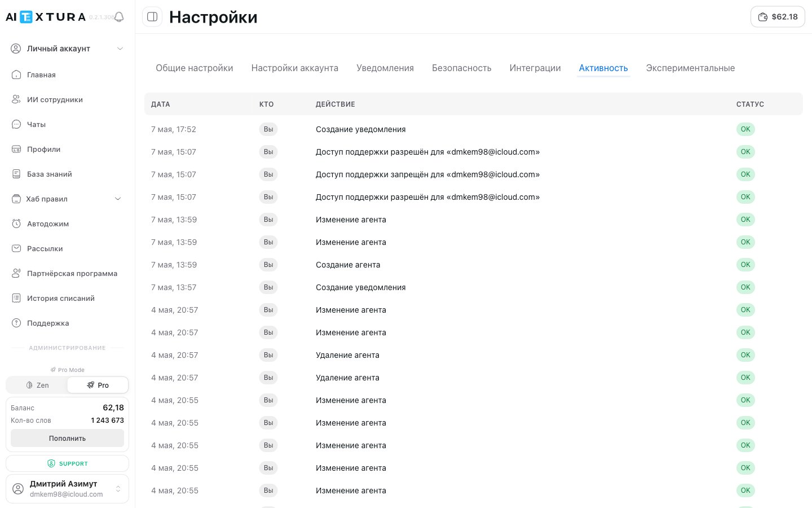Click the Личный аккаунт user icon
Screen dimensions: 812x508
(x=16, y=49)
